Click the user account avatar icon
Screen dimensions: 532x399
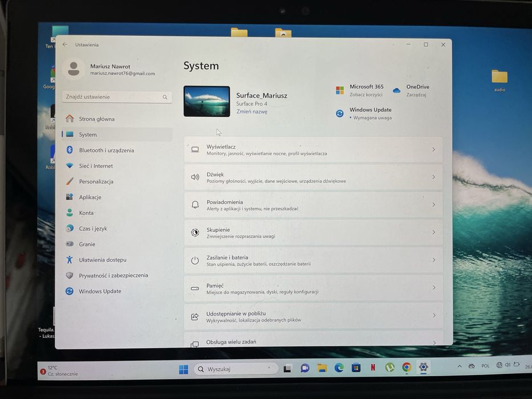click(x=74, y=69)
